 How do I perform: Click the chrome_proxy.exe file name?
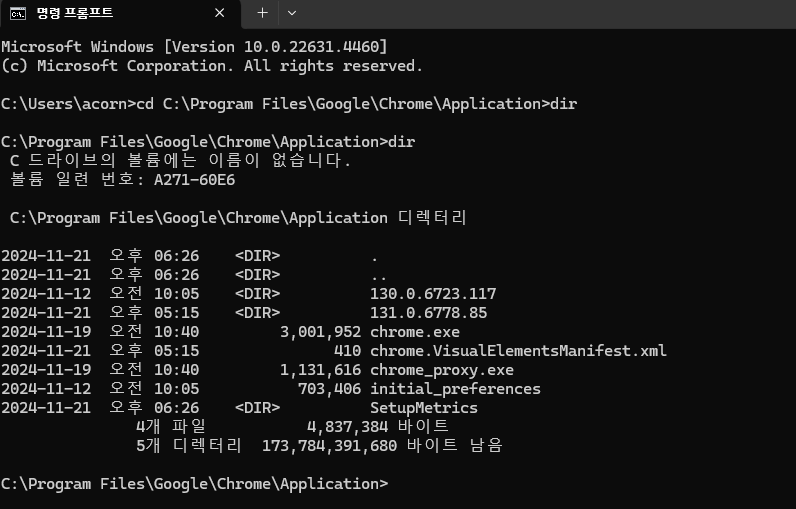click(442, 370)
